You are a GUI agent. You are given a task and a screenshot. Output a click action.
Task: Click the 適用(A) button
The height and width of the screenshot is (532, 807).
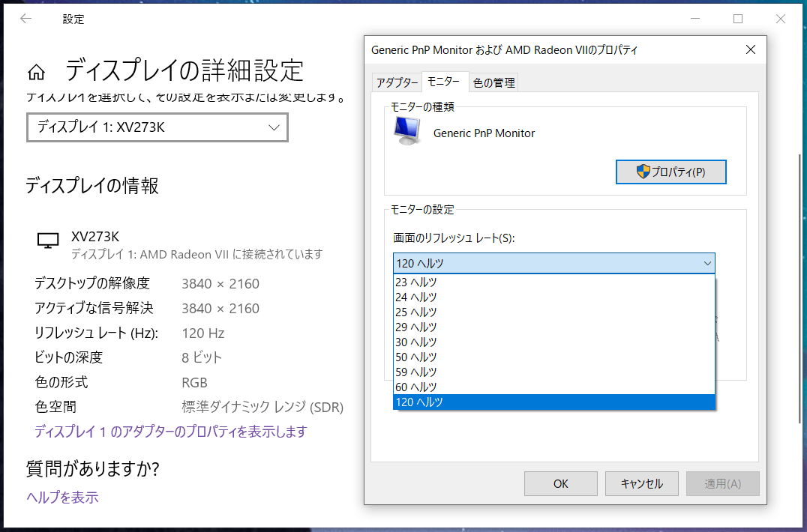pos(722,484)
